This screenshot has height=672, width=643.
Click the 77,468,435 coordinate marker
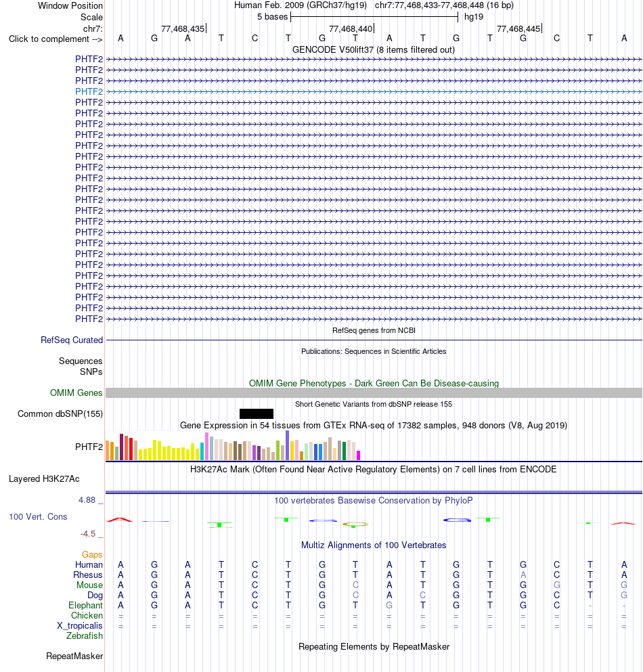[183, 28]
